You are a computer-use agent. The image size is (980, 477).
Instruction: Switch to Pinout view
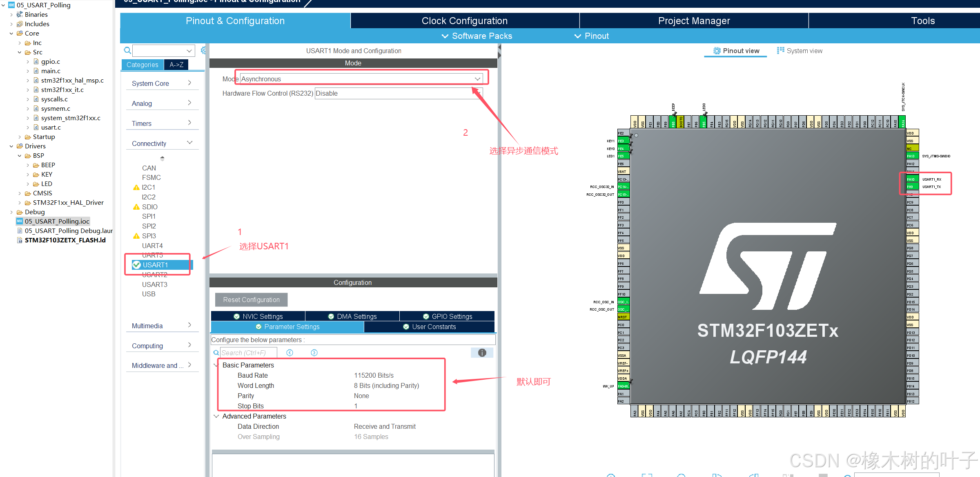(736, 51)
